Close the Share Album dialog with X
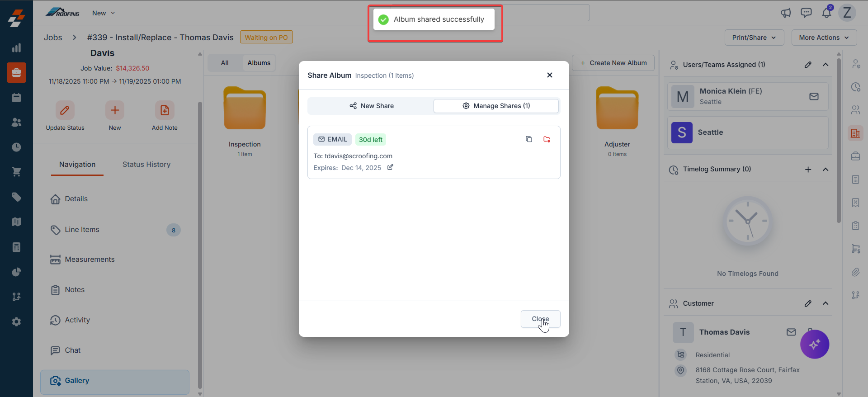The width and height of the screenshot is (868, 397). point(550,75)
